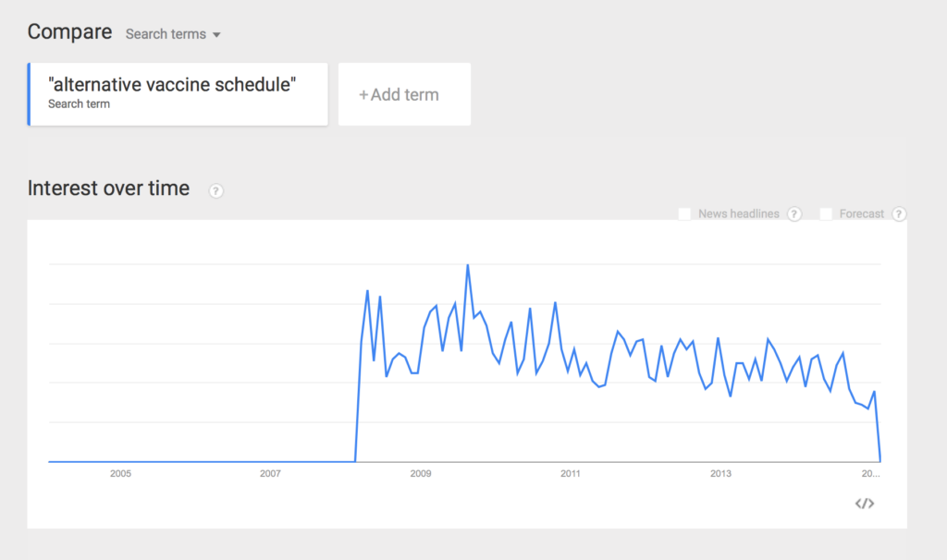Screen dimensions: 947x560
Task: Select the "alternative vaccine schedule" term card
Action: coord(178,94)
